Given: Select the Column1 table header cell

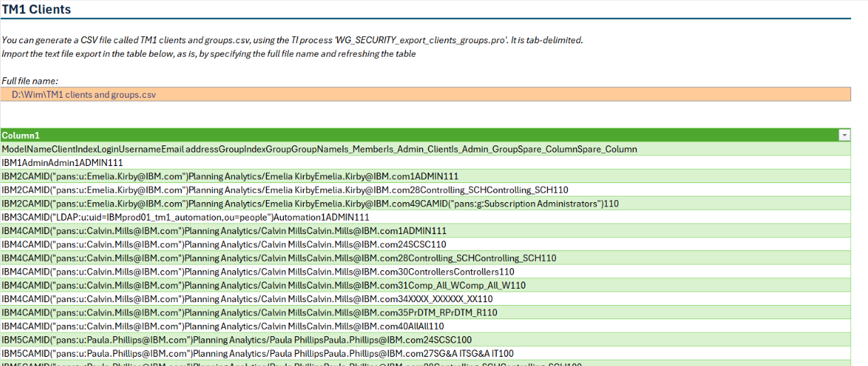Looking at the screenshot, I should click(426, 135).
